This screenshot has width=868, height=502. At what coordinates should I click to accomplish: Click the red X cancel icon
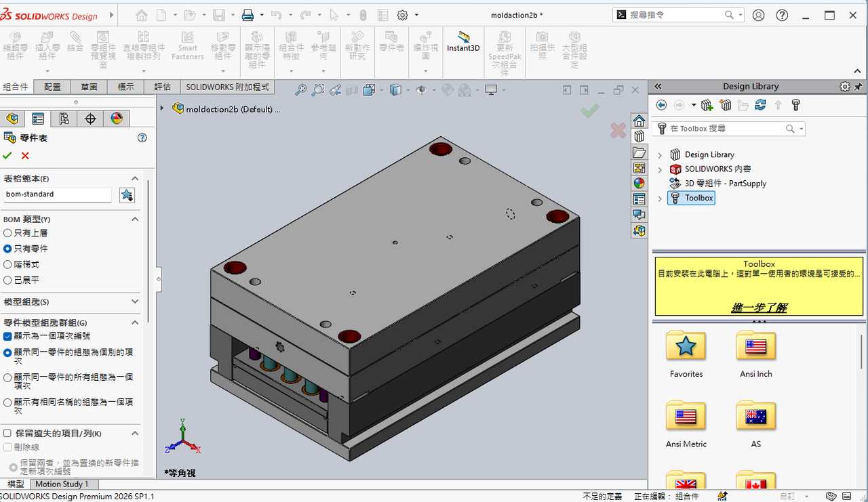25,156
